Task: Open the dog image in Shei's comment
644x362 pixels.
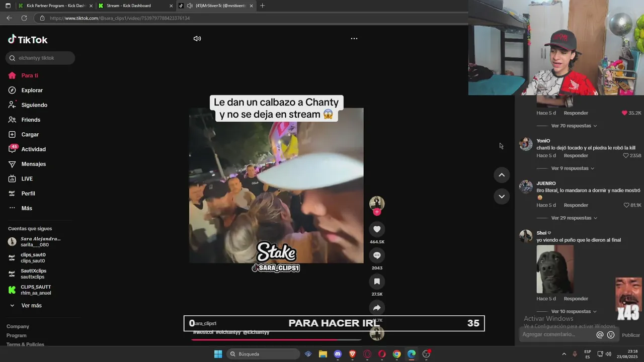Action: click(x=555, y=269)
